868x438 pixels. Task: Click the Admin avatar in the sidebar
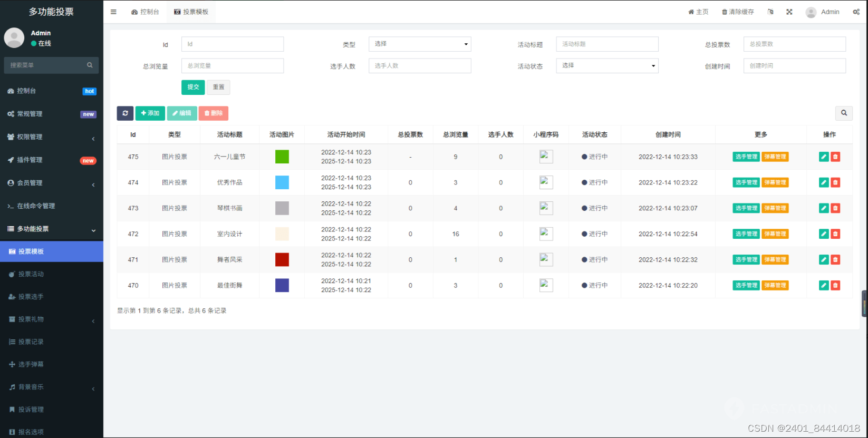tap(14, 38)
